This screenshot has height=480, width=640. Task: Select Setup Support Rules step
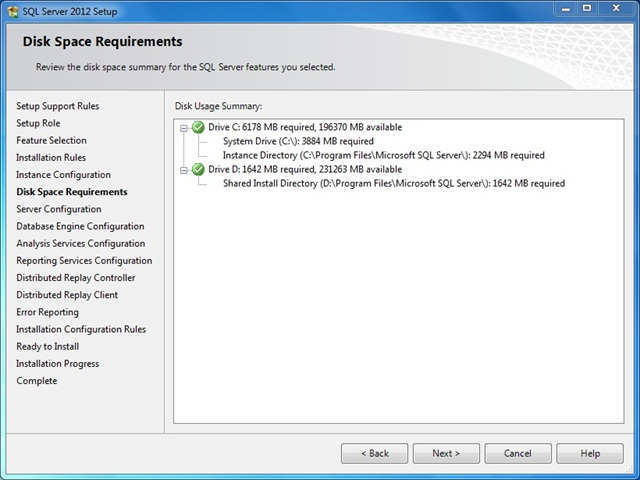tap(58, 106)
